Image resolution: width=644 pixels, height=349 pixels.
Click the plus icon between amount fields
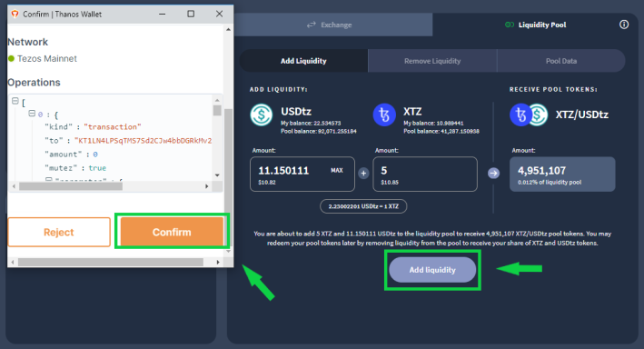[x=363, y=174]
